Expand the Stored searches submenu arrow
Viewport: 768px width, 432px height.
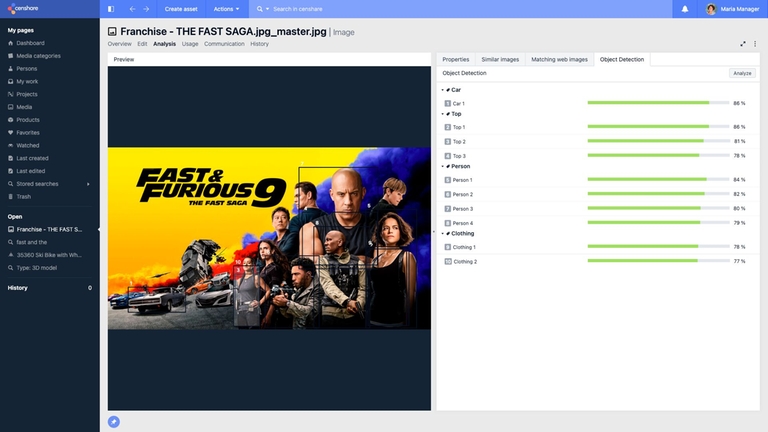(x=88, y=184)
